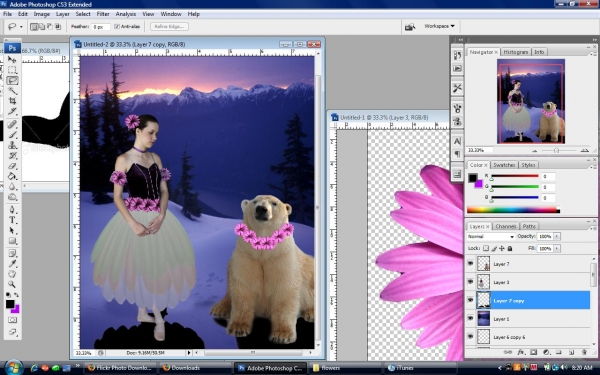Select the Rectangle shape tool
Viewport: 600px width, 375px height.
[12, 241]
